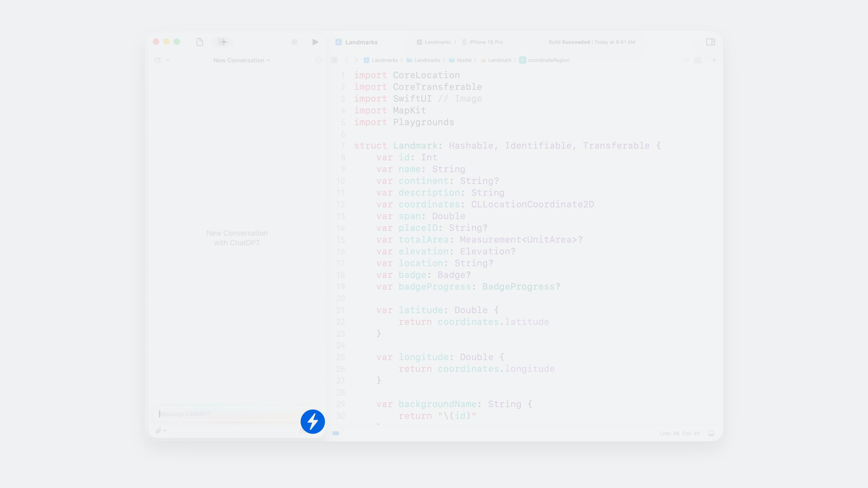Click the blue lightning bolt button
This screenshot has width=868, height=488.
coord(312,421)
